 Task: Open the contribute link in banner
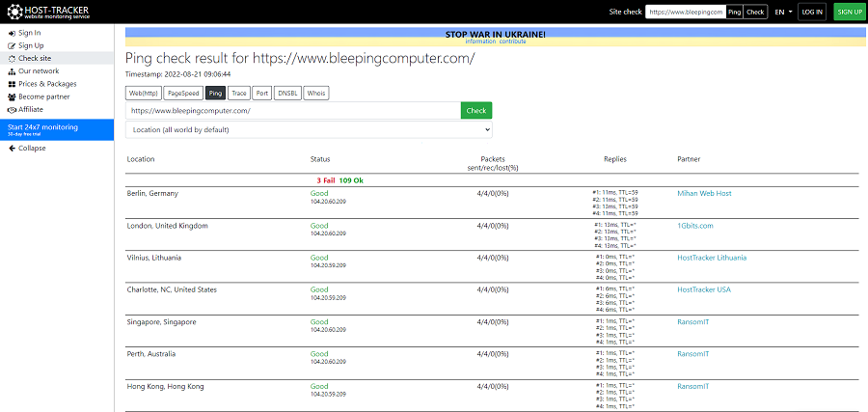click(x=513, y=41)
